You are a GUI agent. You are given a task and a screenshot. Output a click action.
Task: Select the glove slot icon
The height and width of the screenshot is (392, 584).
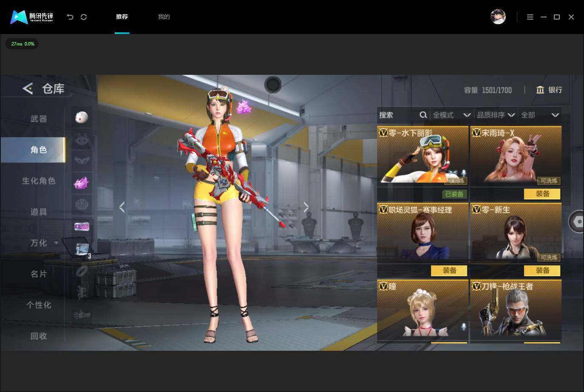tap(81, 315)
